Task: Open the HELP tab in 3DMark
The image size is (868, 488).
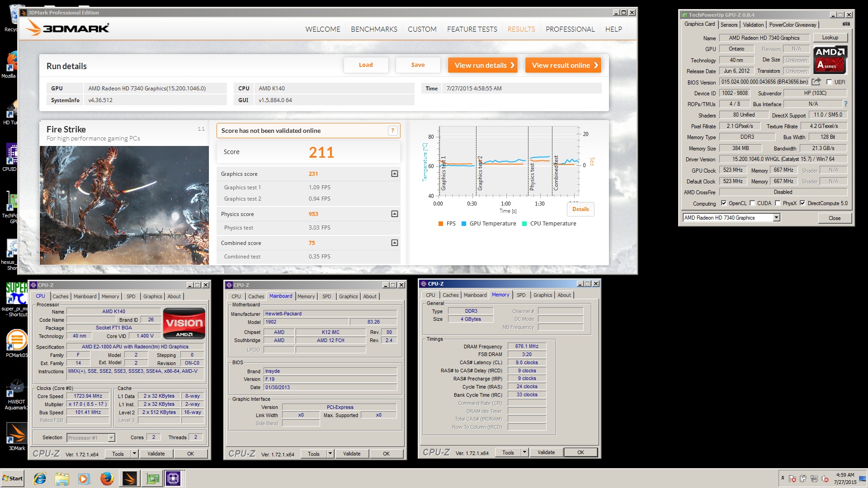Action: pos(613,29)
